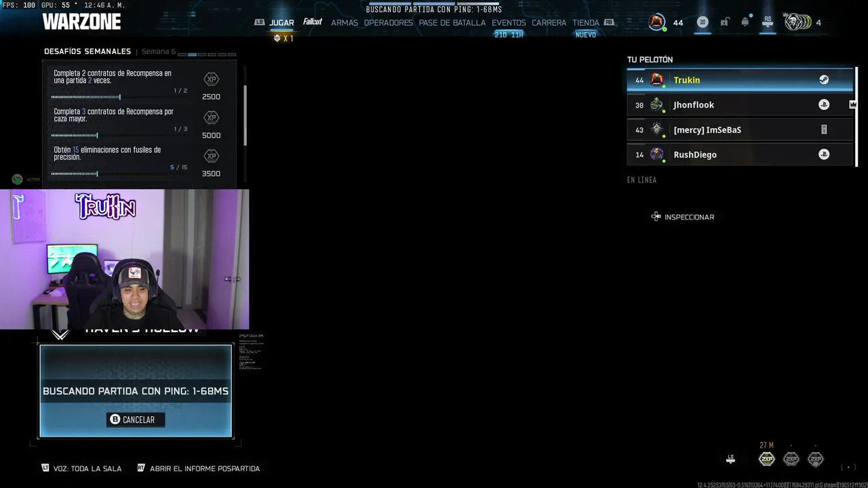Open the Fallout event tab
The image size is (868, 488).
pyautogui.click(x=313, y=22)
